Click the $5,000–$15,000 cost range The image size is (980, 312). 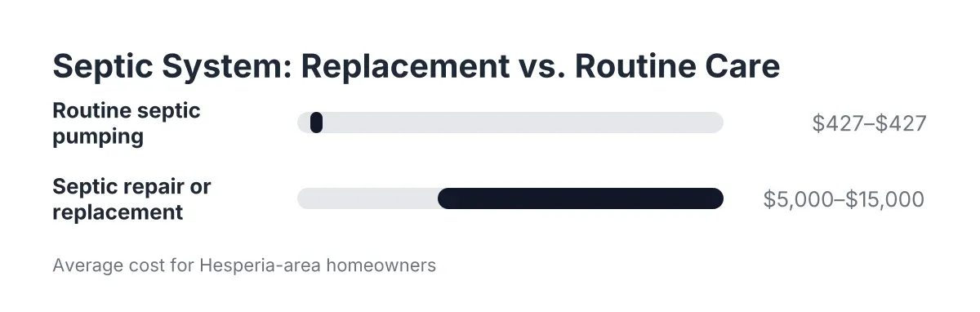(844, 199)
